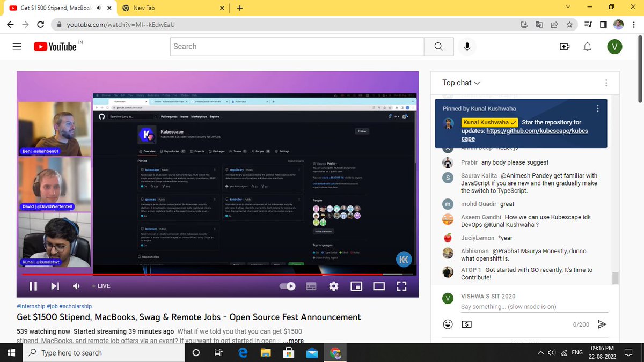View site info padlock icon
This screenshot has width=644, height=362.
pos(59,25)
